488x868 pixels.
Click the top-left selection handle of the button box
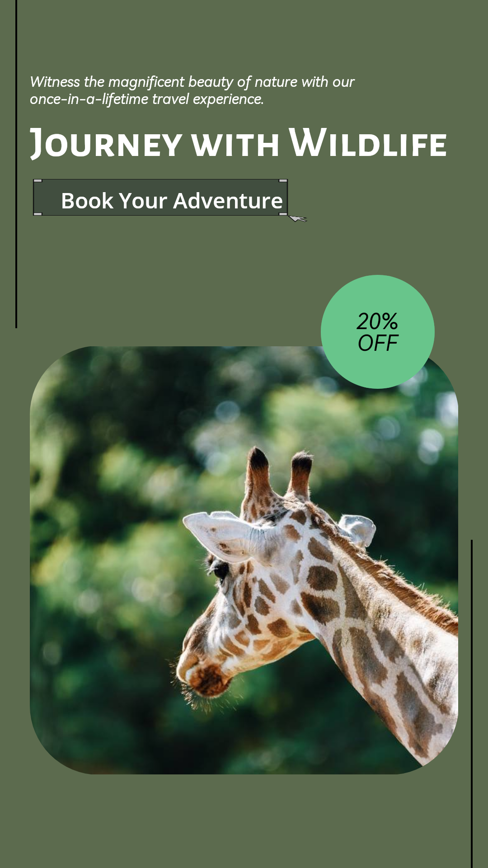(38, 181)
